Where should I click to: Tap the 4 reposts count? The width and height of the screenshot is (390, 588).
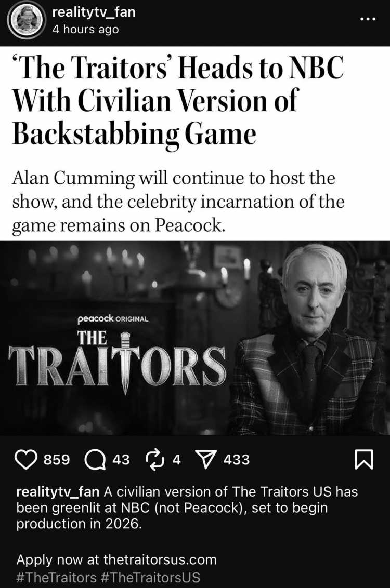(x=176, y=460)
